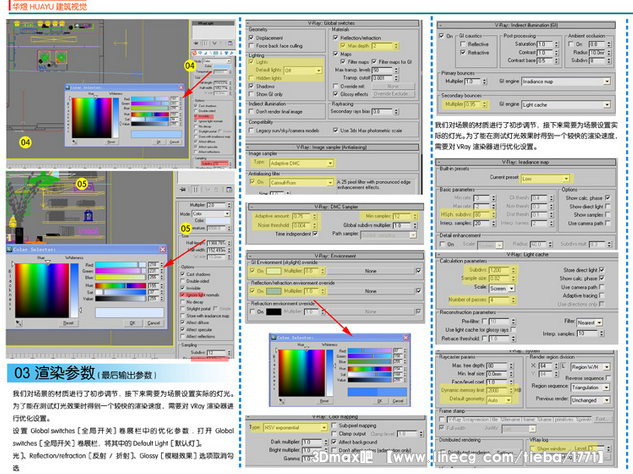The image size is (633, 474).
Task: Click the Secondary bounces Multiplier field
Action: [x=473, y=104]
